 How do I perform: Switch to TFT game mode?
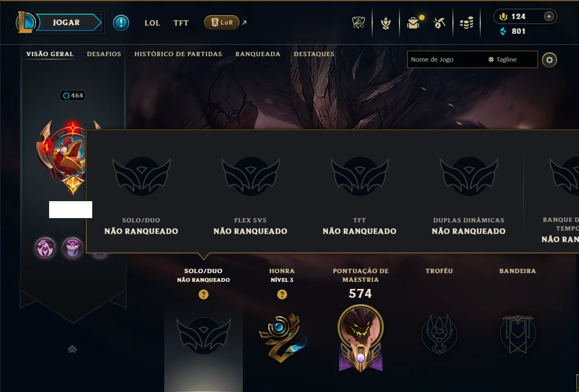[181, 23]
